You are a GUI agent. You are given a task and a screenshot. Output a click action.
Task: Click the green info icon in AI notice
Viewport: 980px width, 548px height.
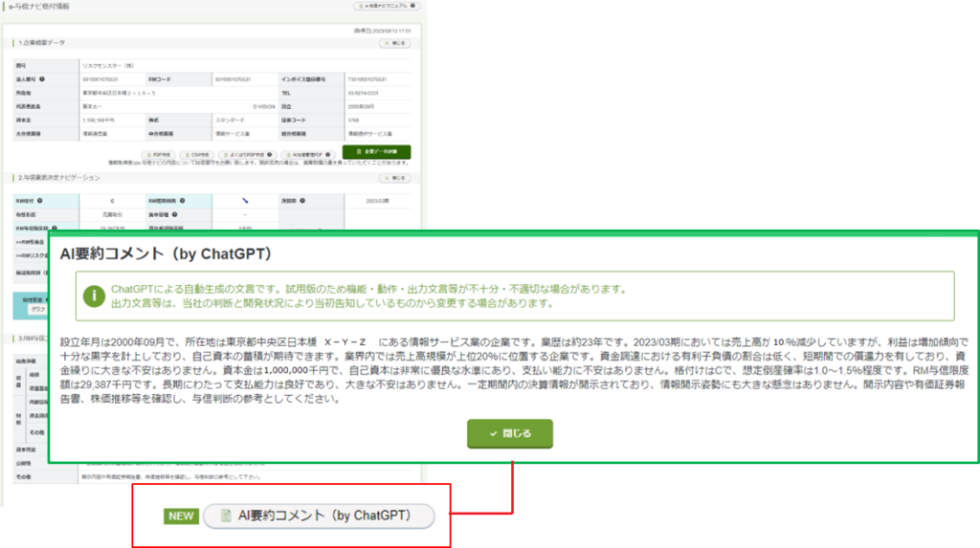[x=94, y=296]
